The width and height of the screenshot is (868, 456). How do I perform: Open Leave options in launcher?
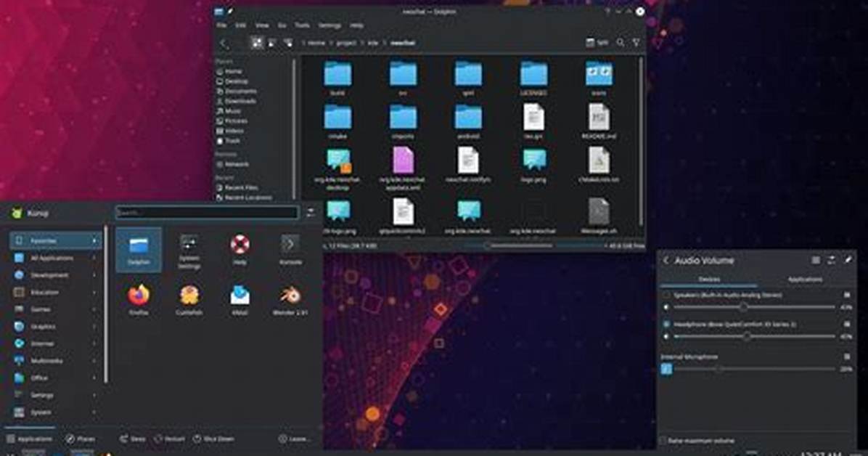click(295, 439)
